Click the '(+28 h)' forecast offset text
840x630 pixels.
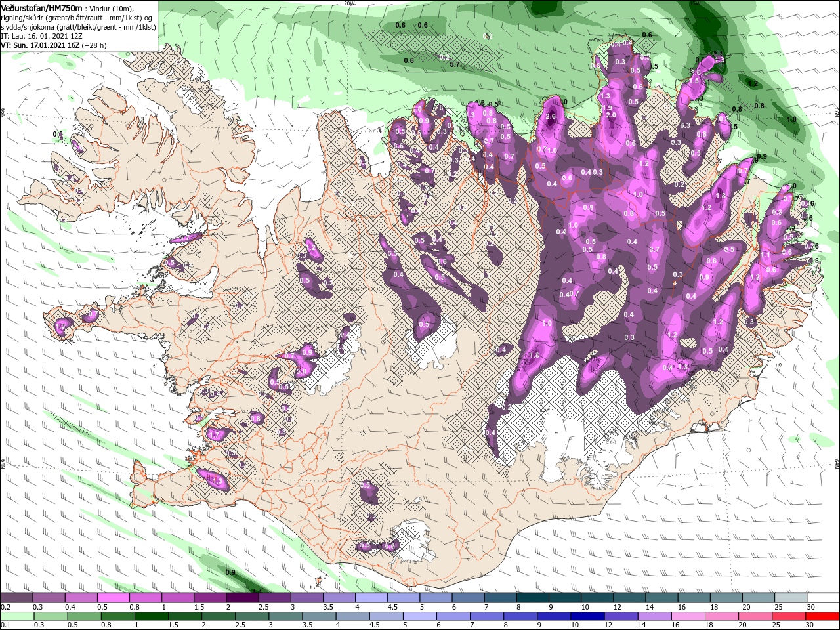(95, 46)
